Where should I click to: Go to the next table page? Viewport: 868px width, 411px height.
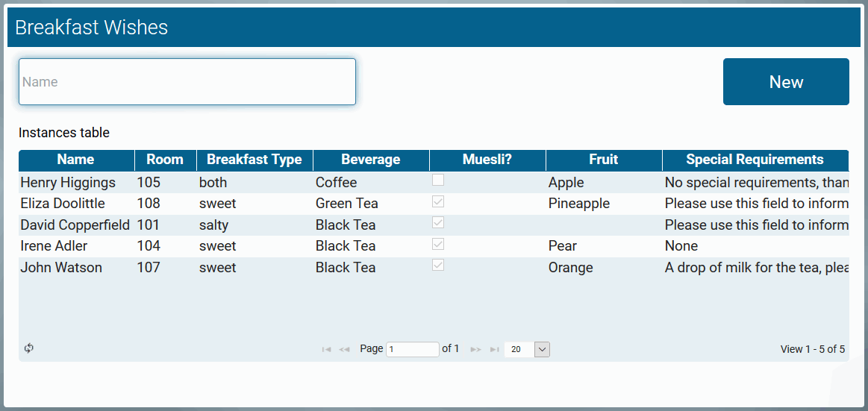pos(475,349)
